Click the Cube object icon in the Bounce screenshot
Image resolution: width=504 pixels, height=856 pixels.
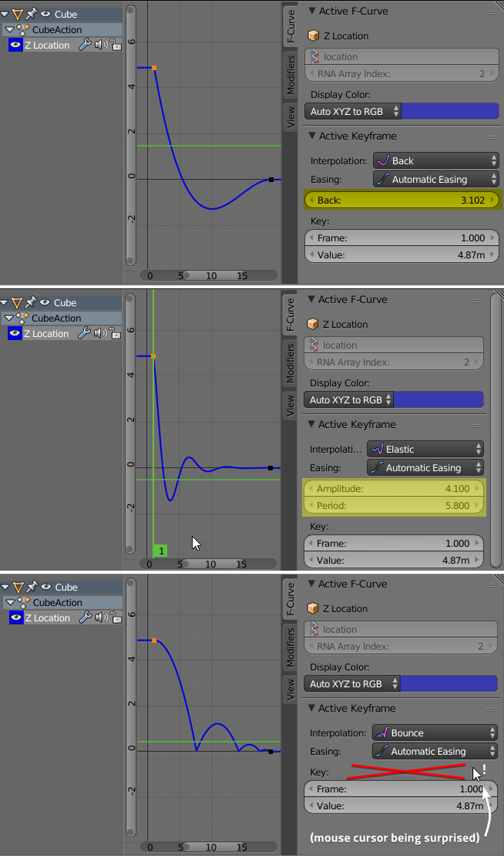pos(18,587)
